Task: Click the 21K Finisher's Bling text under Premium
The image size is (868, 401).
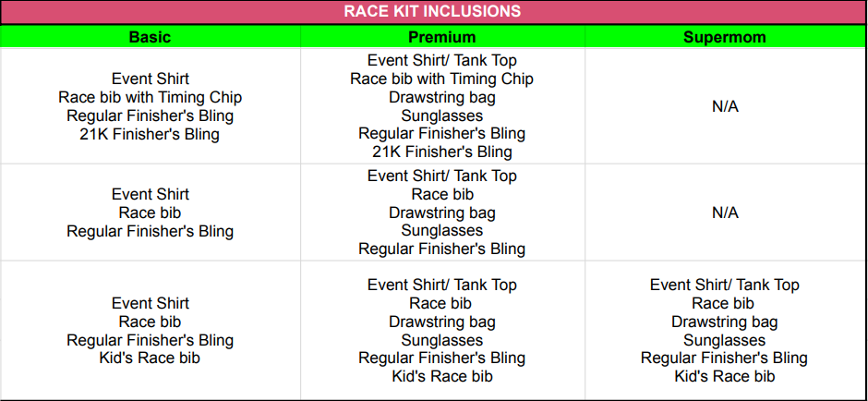Action: tap(441, 152)
